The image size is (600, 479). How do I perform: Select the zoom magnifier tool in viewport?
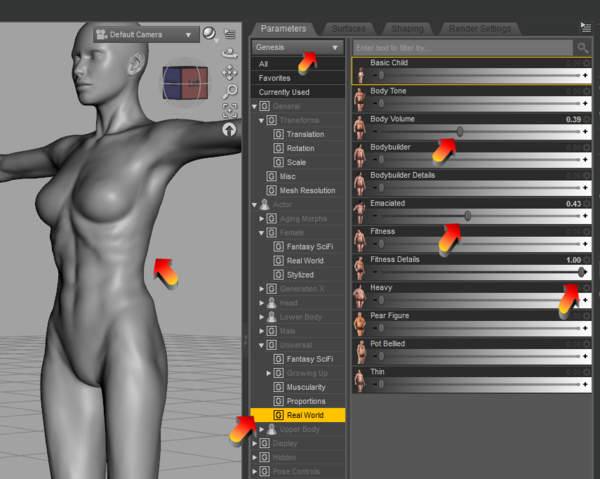(230, 91)
